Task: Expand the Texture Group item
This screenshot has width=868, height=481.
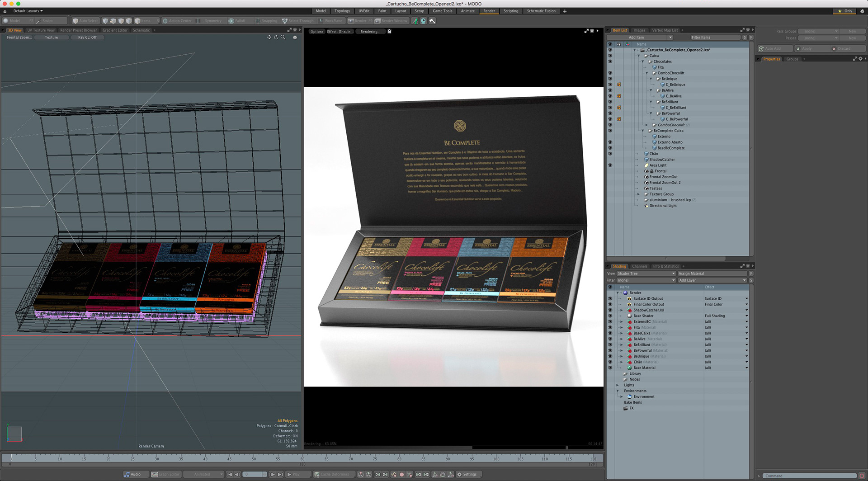Action: 639,194
